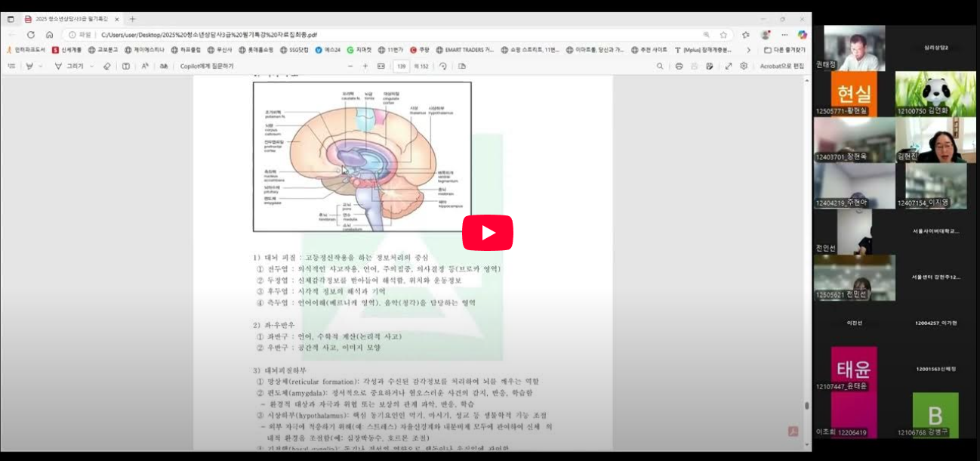The height and width of the screenshot is (461, 980).
Task: Click the read aloud icon
Action: [x=145, y=67]
